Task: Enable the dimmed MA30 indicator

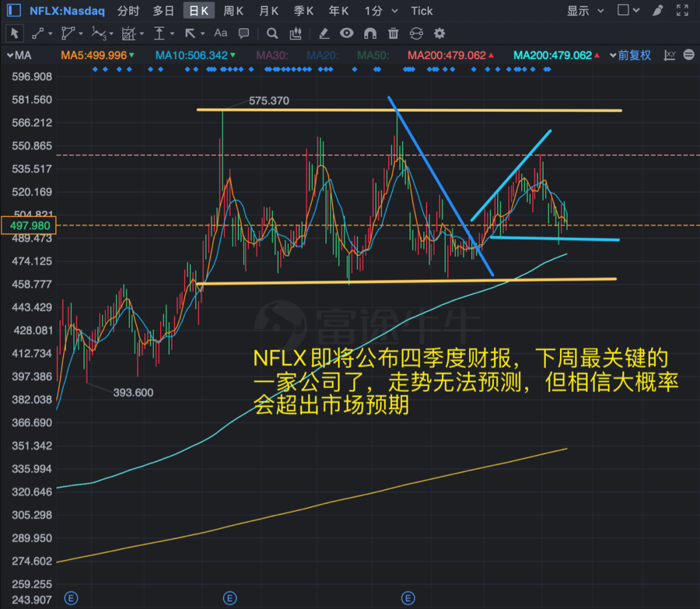Action: click(272, 56)
